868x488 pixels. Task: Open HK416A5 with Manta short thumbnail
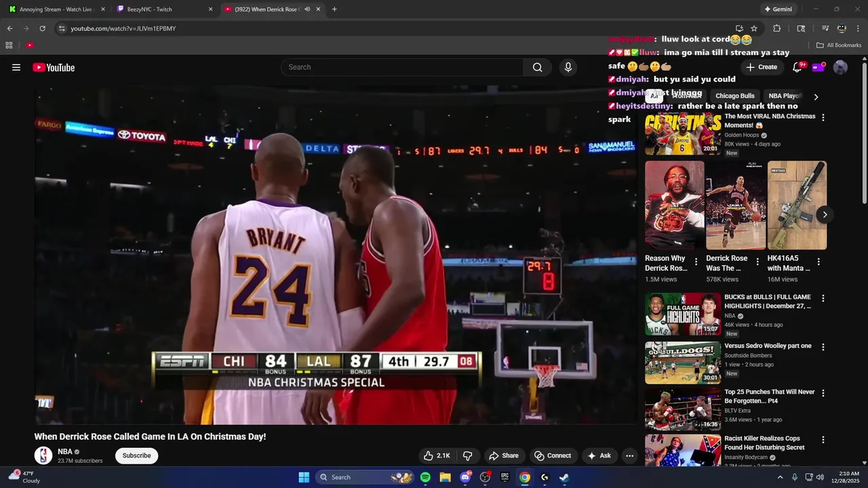click(797, 205)
